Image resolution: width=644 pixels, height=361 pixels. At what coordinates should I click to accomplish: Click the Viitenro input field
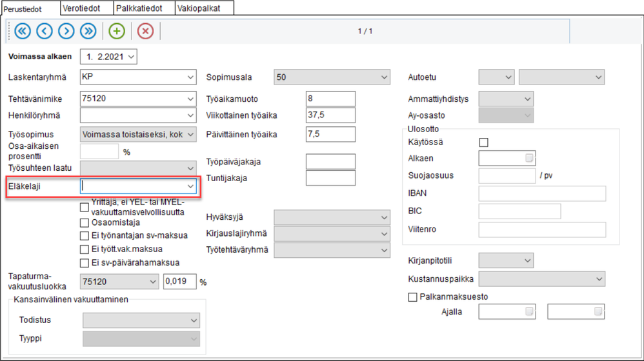tap(542, 229)
